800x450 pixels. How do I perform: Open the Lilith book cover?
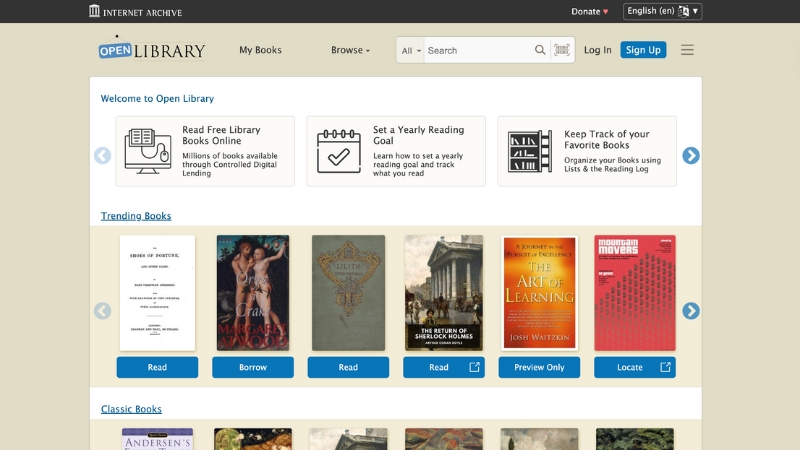[348, 293]
